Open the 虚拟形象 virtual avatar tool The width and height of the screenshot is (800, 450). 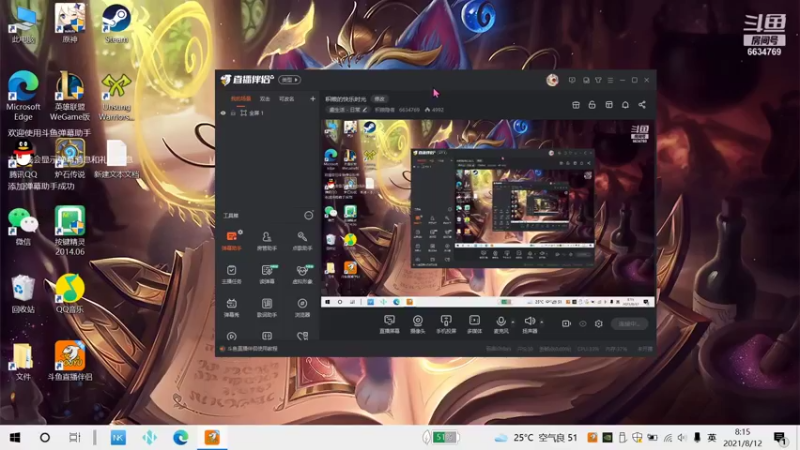coord(302,274)
